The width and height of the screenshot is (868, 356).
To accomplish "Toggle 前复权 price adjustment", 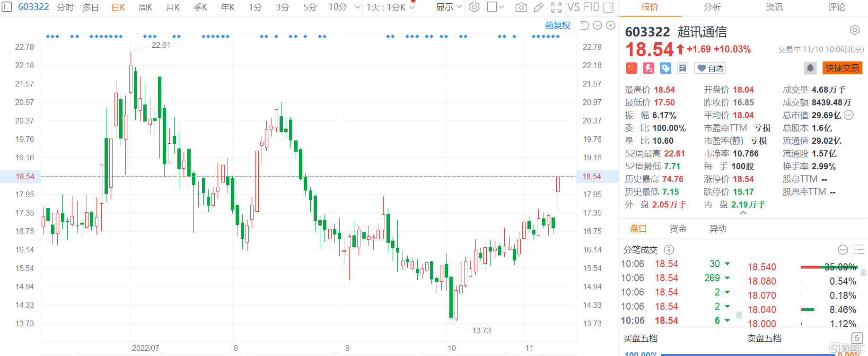I will [558, 25].
